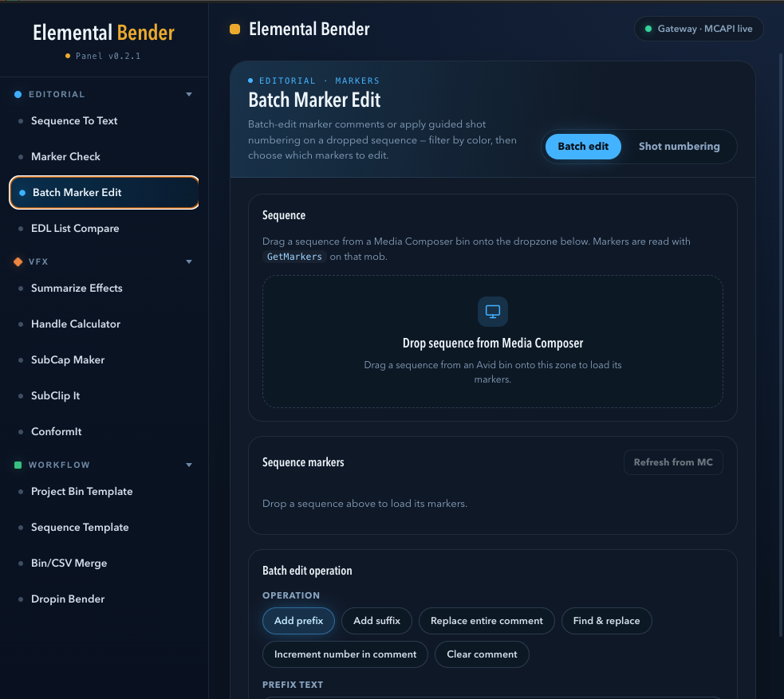
Task: Click the Gateway · MCAPI live status badge
Action: pos(699,29)
